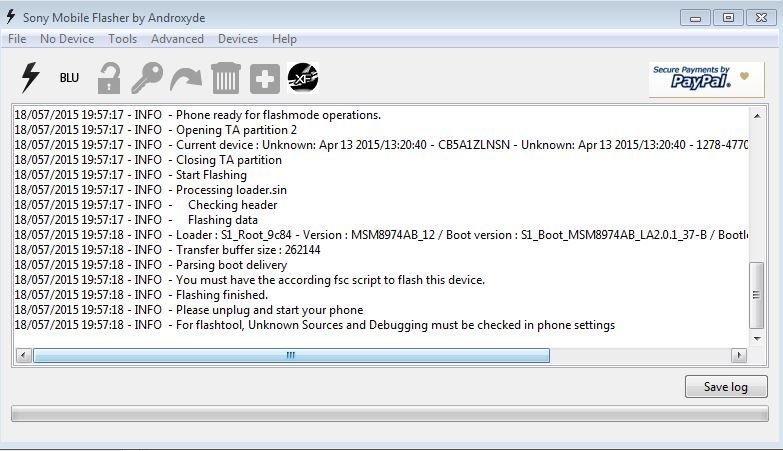Click the curved arrow icon in toolbar
This screenshot has height=451, width=783.
(x=185, y=79)
